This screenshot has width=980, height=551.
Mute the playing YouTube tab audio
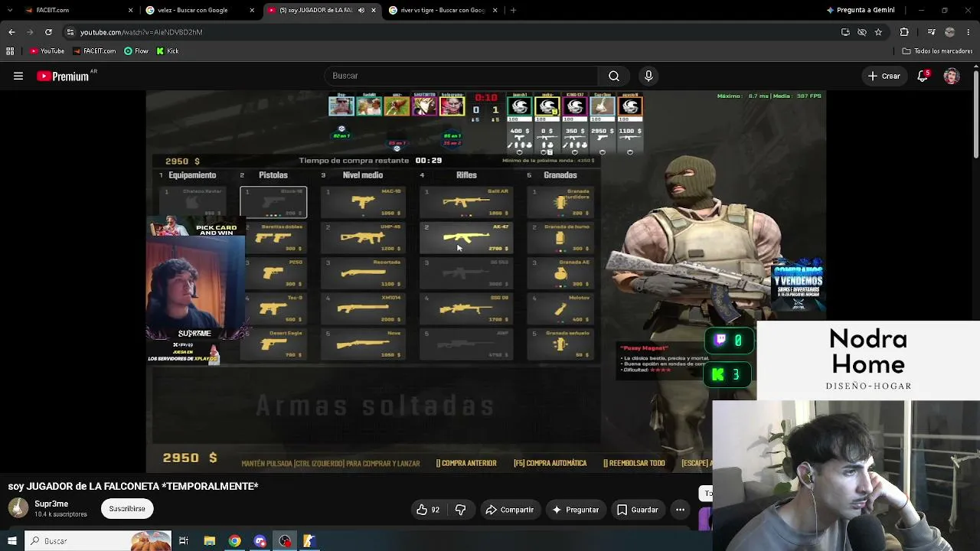pos(361,10)
